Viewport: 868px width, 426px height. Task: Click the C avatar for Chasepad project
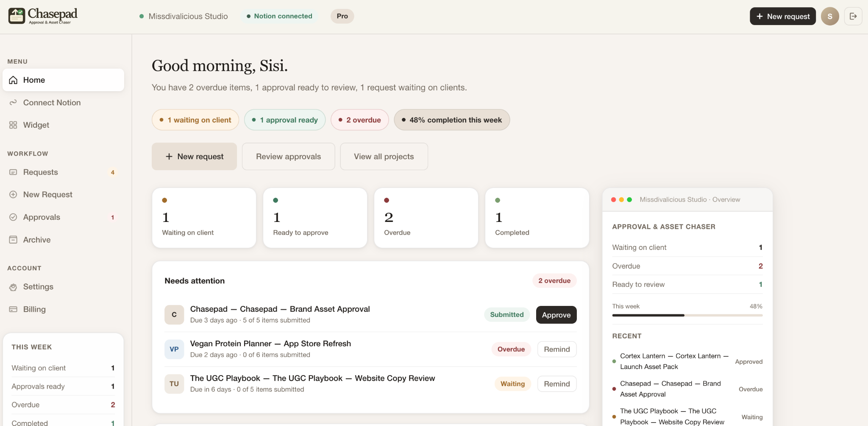point(174,315)
